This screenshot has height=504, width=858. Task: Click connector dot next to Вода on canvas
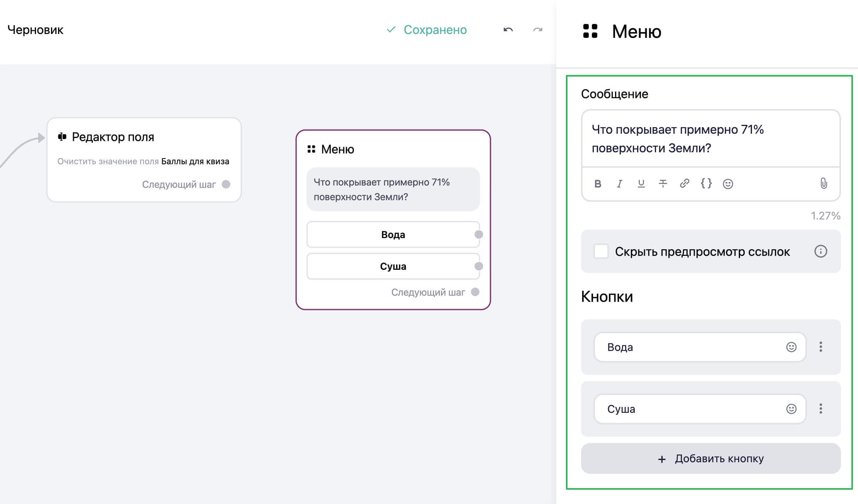pos(479,235)
